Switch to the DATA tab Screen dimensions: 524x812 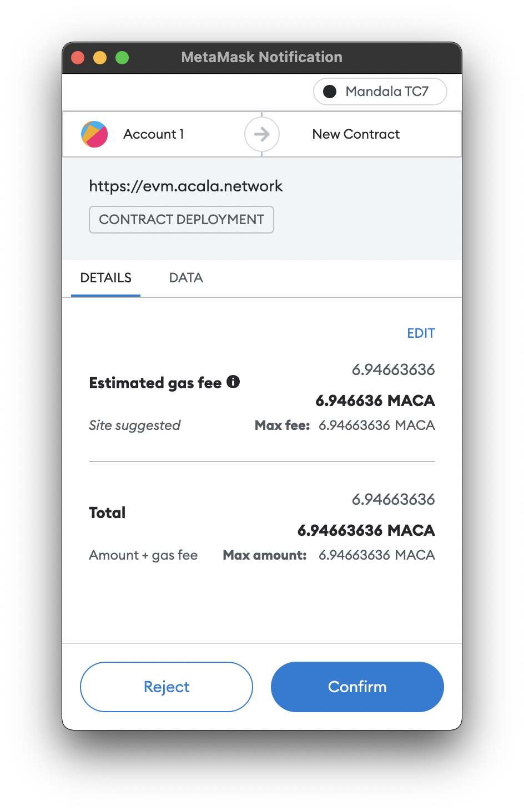186,278
